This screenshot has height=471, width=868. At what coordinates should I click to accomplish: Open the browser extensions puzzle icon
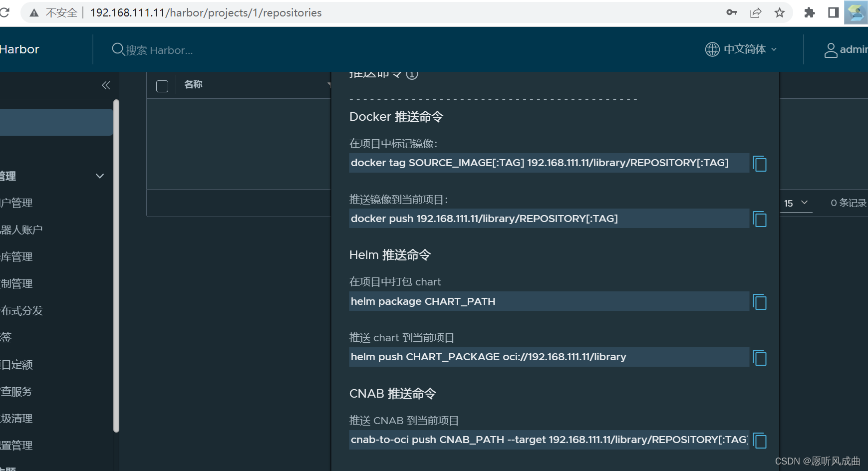pos(810,12)
